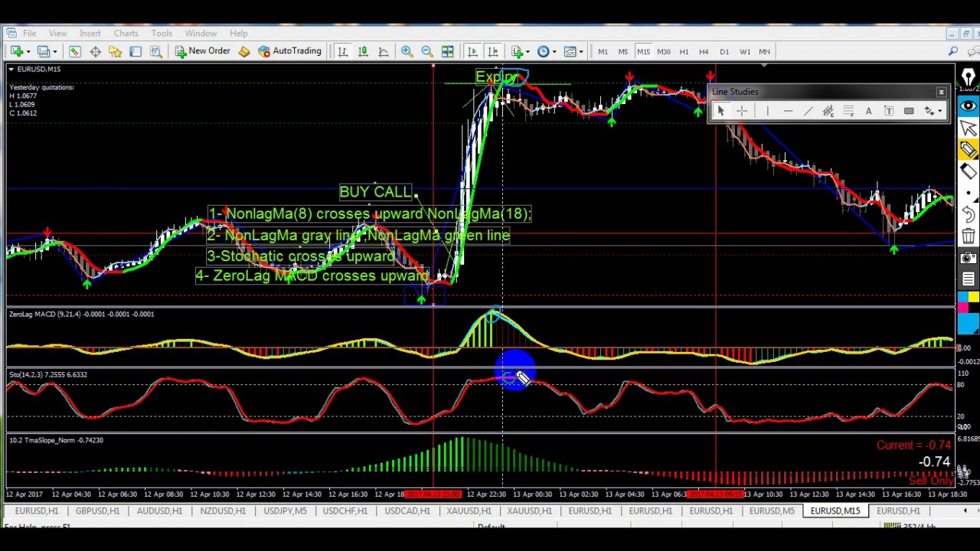The height and width of the screenshot is (551, 980).
Task: Click the pen nib icon on annotation bar
Action: (x=968, y=77)
